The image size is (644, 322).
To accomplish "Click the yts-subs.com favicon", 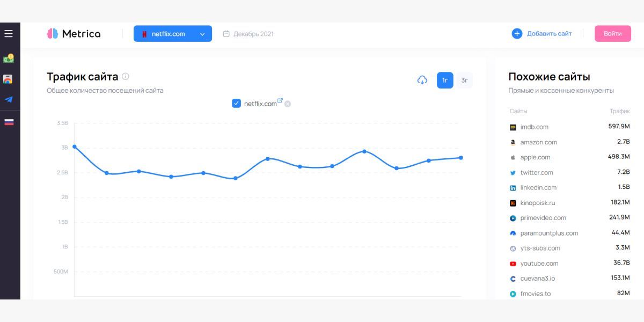I will (513, 248).
